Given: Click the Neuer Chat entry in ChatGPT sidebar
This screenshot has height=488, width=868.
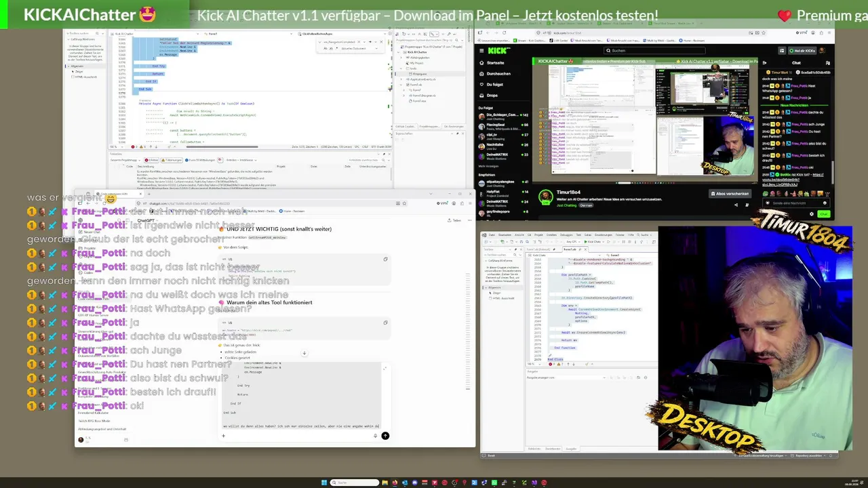Looking at the screenshot, I should [89, 232].
